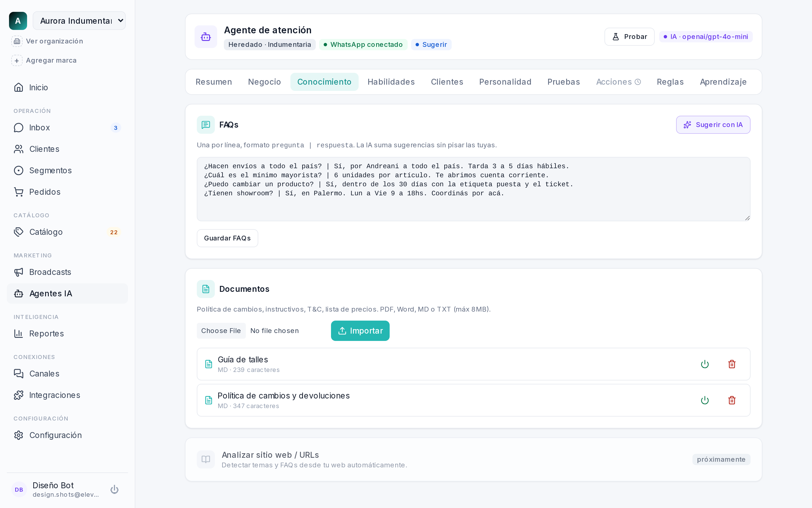Viewport: 812px width, 508px height.
Task: Open Segmentos in the sidebar
Action: pyautogui.click(x=67, y=170)
